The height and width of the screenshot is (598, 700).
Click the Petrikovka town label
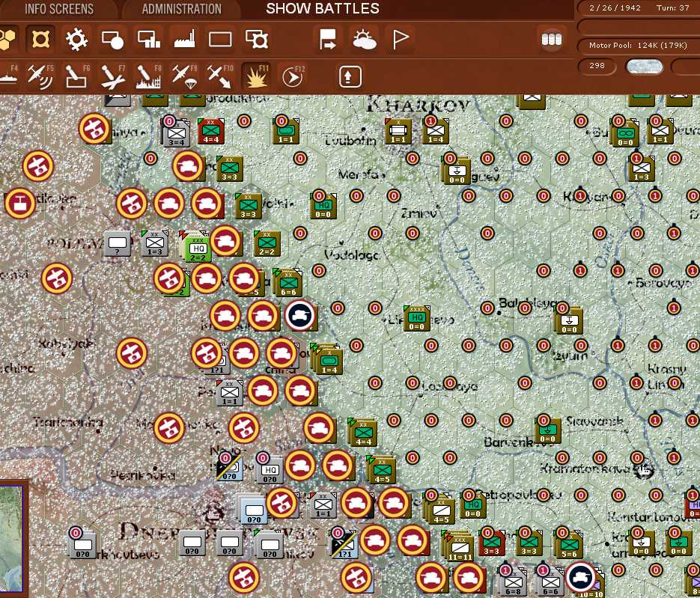(143, 475)
